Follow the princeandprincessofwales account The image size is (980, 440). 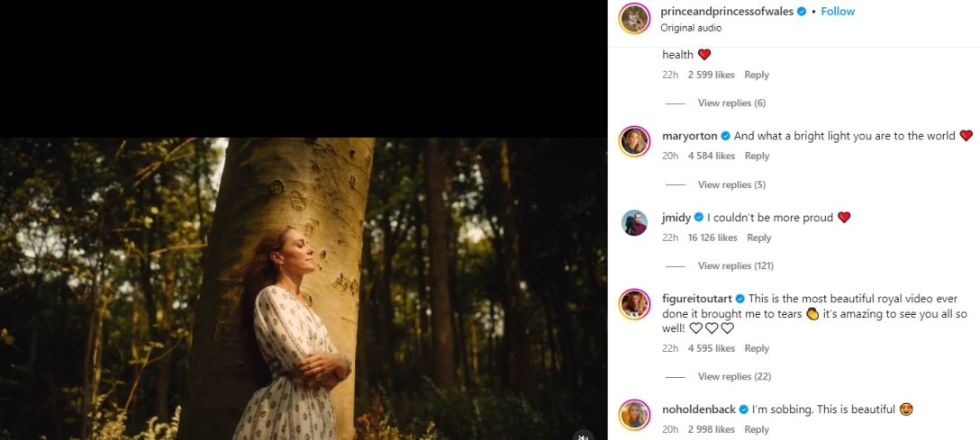click(838, 12)
